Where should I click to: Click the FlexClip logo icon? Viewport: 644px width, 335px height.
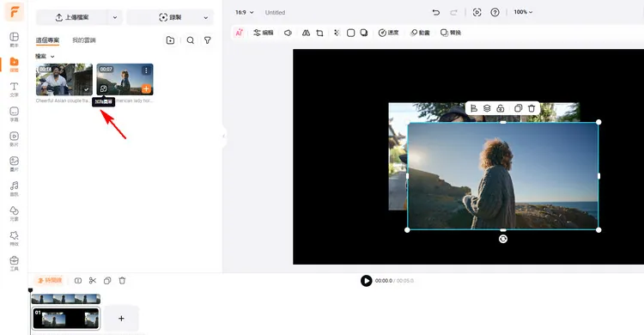coord(14,12)
